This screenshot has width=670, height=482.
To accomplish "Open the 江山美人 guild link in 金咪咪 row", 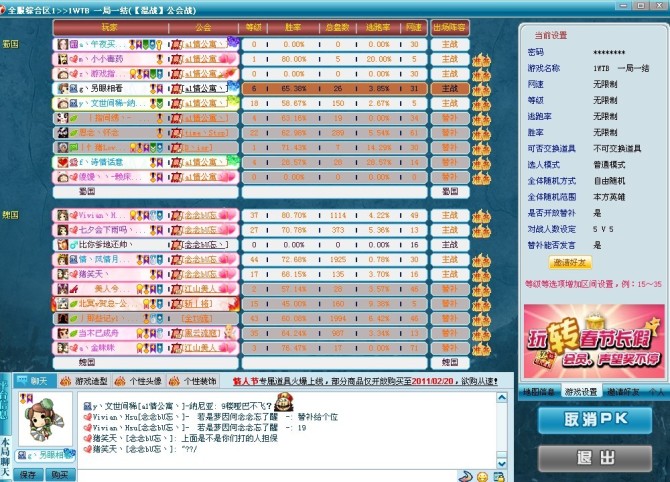I will click(x=201, y=348).
